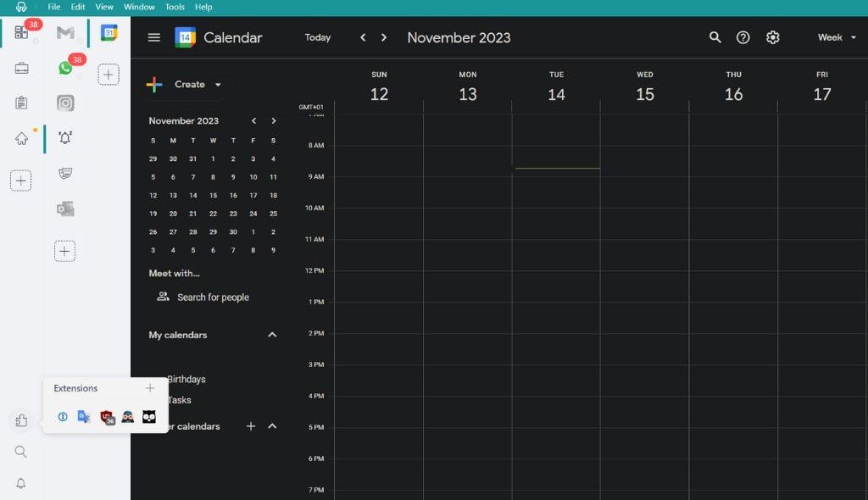
Task: Open Monday 13 day header
Action: [x=468, y=88]
